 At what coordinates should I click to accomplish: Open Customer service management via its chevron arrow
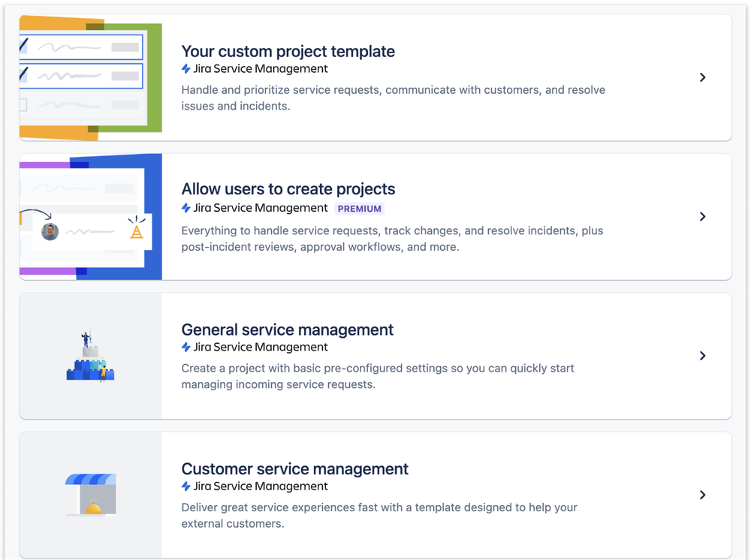[x=703, y=495]
